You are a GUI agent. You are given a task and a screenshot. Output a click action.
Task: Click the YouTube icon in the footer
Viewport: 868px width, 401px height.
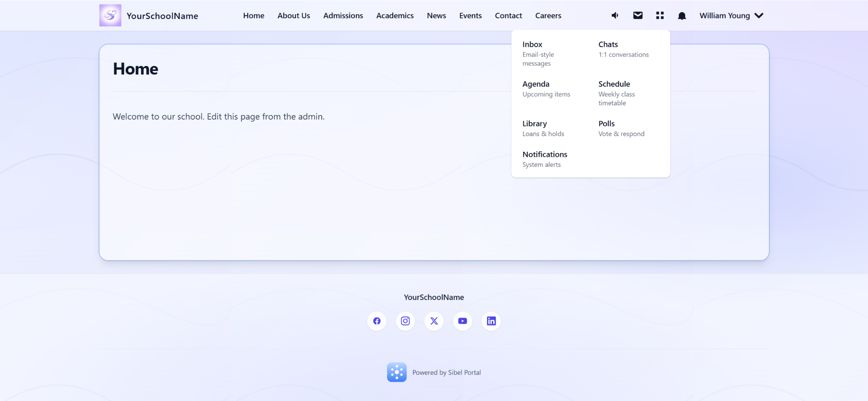pos(463,321)
